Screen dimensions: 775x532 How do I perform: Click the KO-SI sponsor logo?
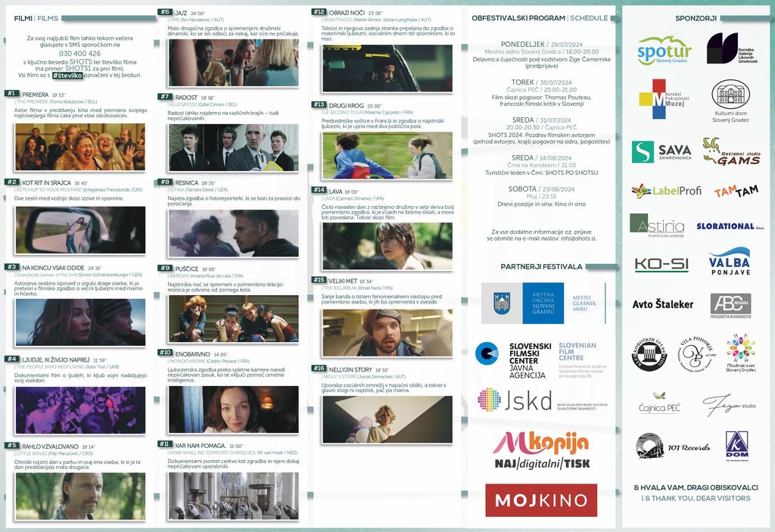(x=661, y=264)
